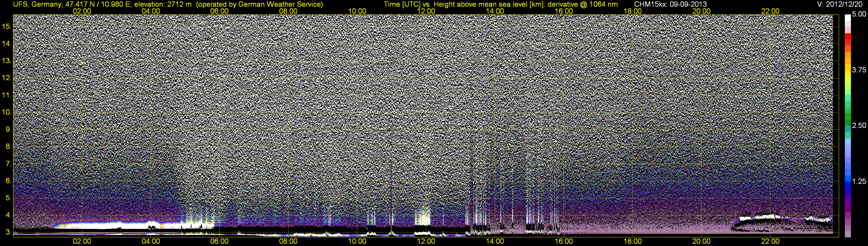Click the 08:00 label on lower time axis
The width and height of the screenshot is (868, 246).
click(288, 241)
